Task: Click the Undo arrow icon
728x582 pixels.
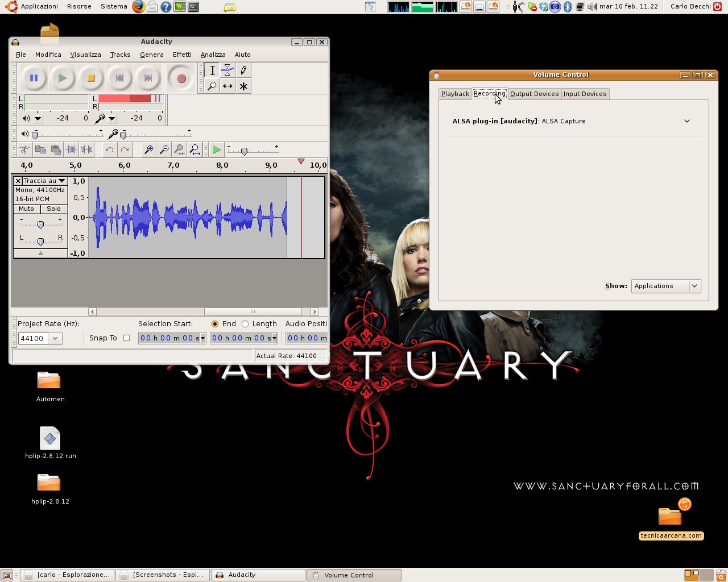Action: click(109, 150)
